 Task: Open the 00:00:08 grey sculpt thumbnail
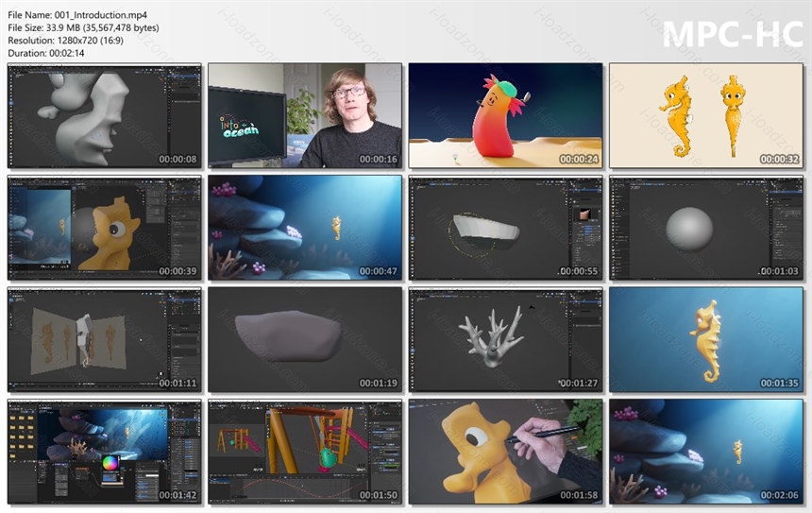pyautogui.click(x=105, y=116)
